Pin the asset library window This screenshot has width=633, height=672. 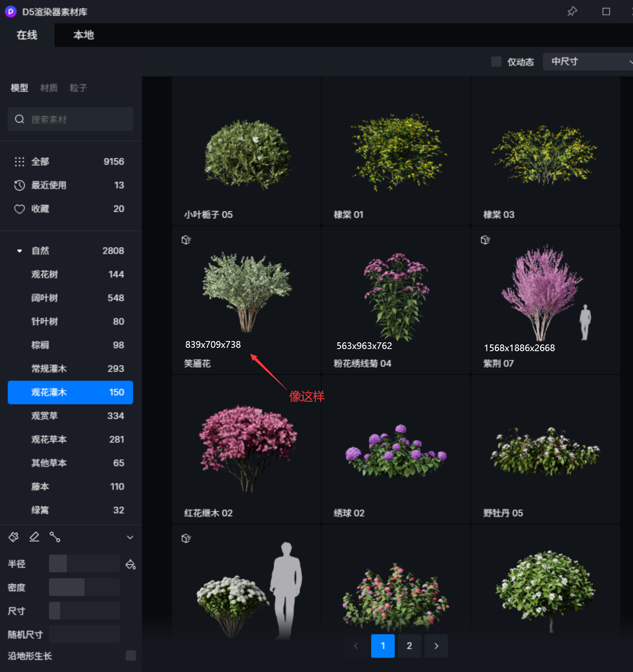572,11
